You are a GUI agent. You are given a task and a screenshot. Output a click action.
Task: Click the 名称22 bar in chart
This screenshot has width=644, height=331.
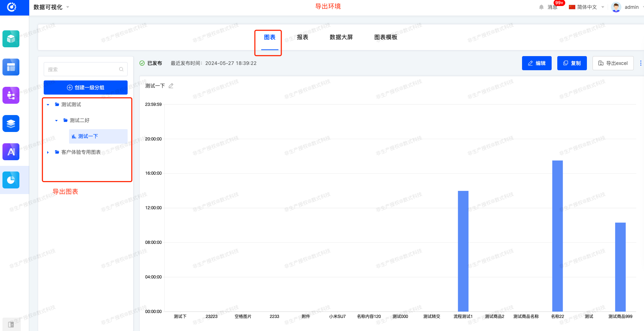[557, 236]
